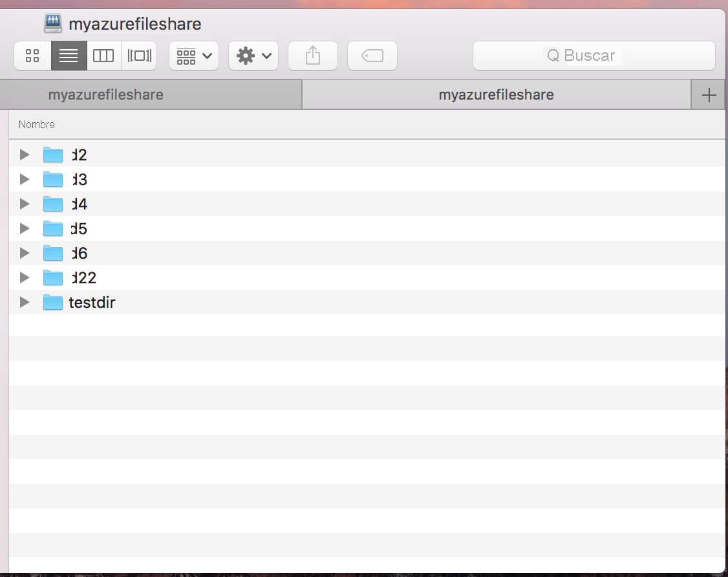Switch to icon view

point(32,56)
